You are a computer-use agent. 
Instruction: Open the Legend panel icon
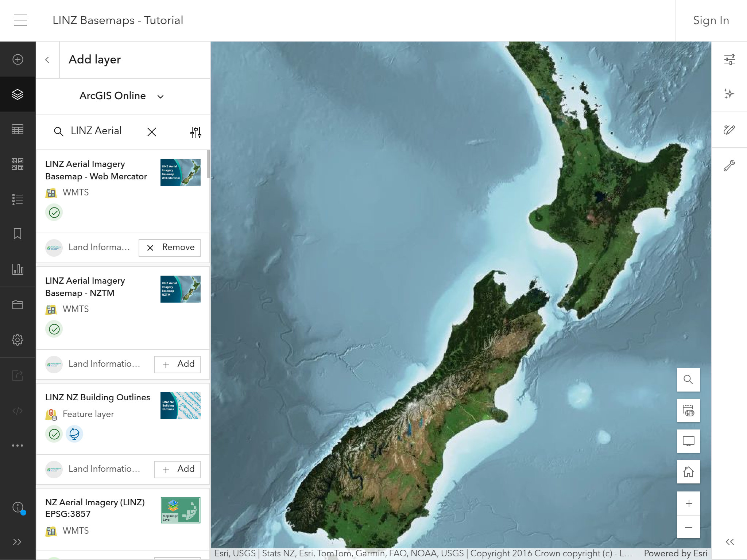tap(18, 199)
